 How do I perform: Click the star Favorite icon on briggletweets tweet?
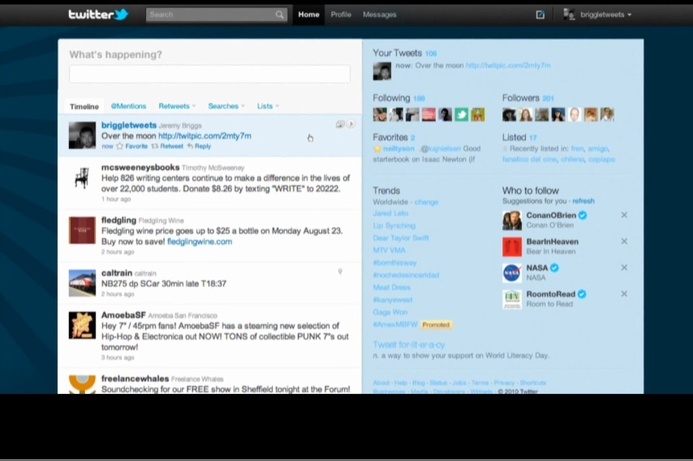pos(120,146)
